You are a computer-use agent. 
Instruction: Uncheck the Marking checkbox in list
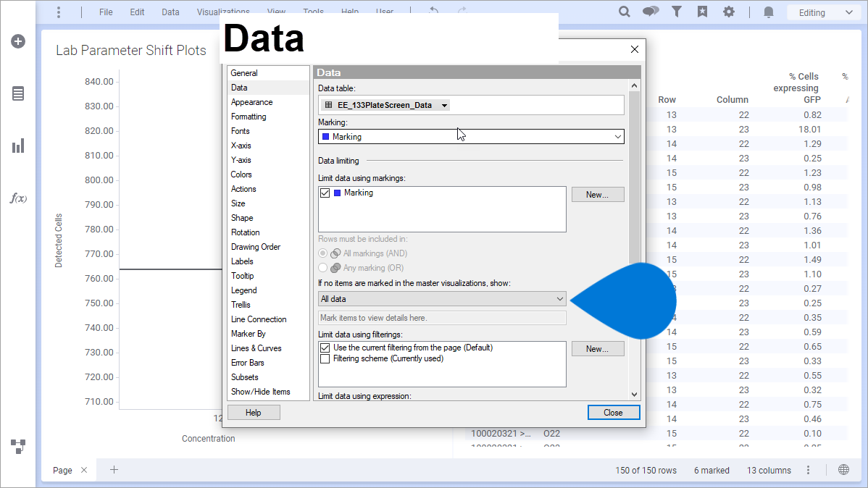325,193
